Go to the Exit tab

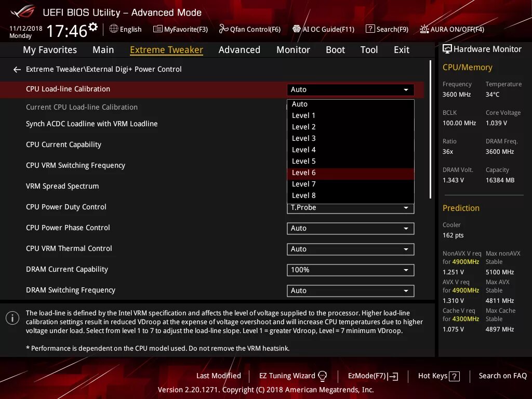(402, 50)
